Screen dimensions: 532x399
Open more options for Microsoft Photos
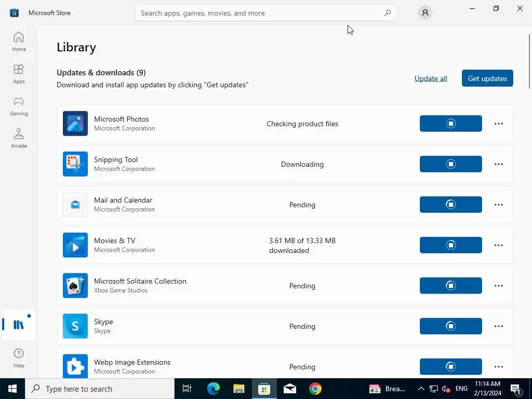498,124
